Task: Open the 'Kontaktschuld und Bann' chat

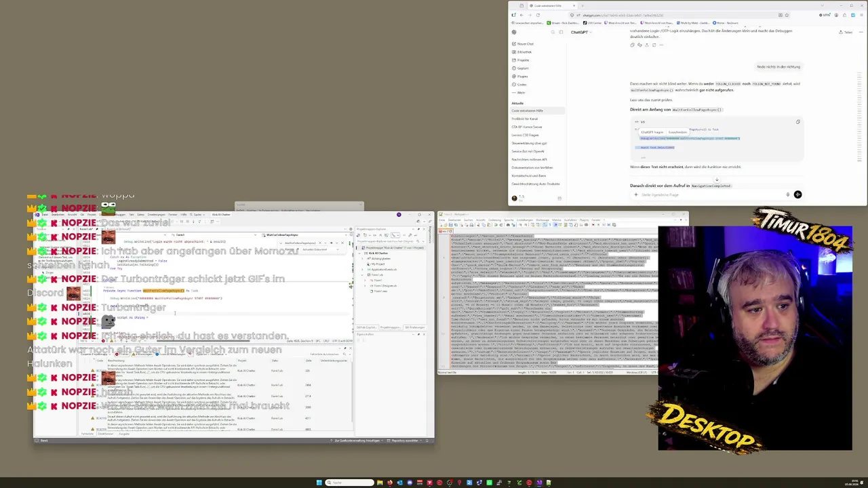Action: [x=529, y=176]
